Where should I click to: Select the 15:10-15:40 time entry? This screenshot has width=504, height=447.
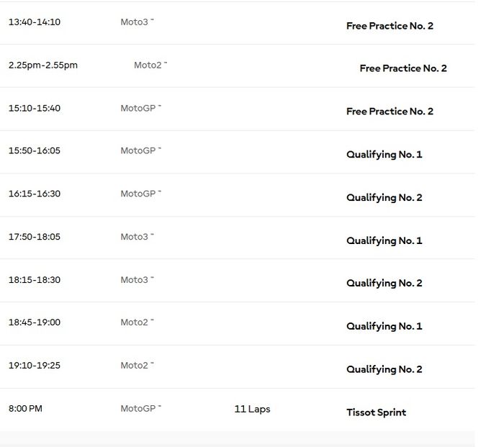pyautogui.click(x=35, y=109)
